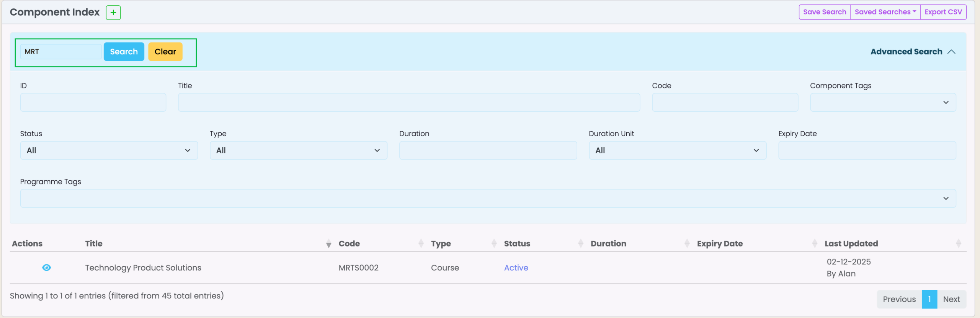
Task: Sort results by Status column arrows
Action: [580, 243]
